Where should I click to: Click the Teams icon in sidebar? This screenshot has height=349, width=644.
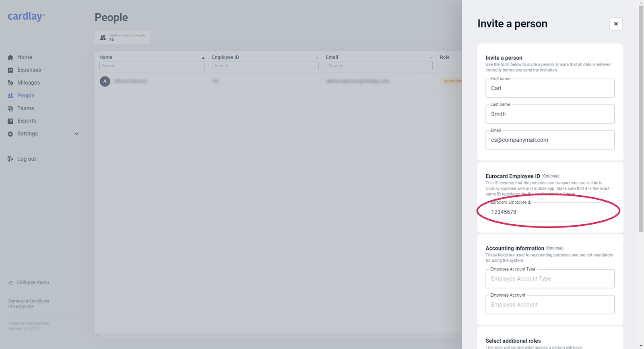[10, 109]
